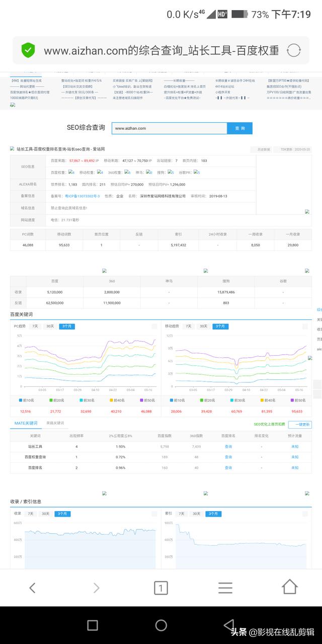Select 3个月 in 移动趋势 chart

coord(219,326)
